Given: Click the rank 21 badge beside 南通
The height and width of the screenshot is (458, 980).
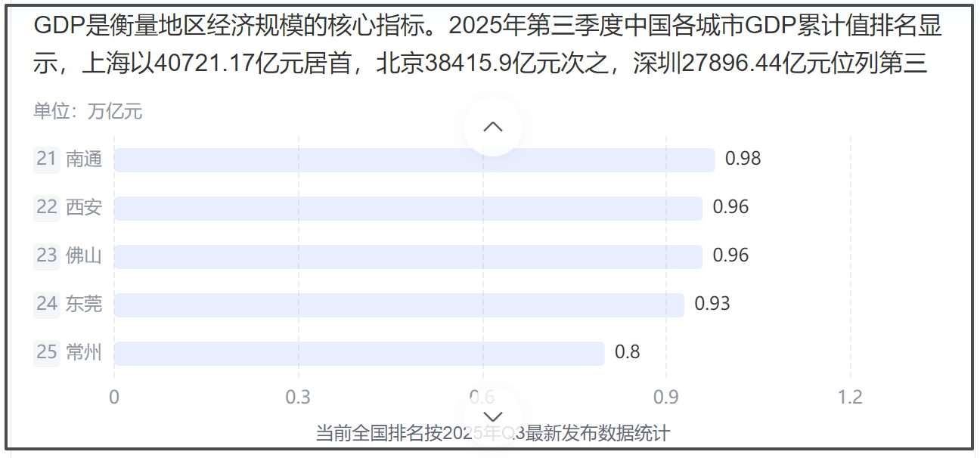Looking at the screenshot, I should [x=47, y=159].
